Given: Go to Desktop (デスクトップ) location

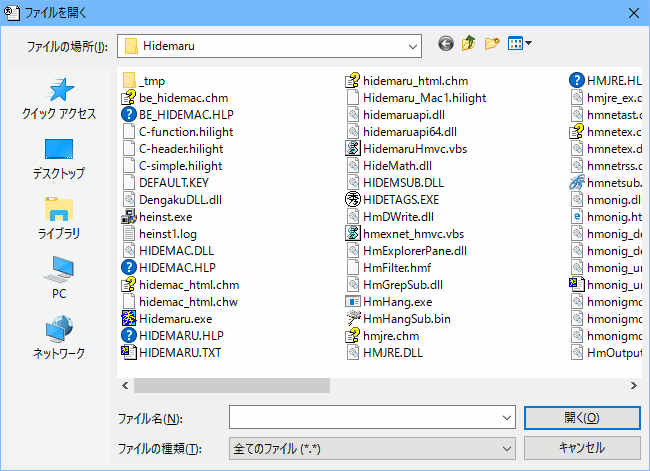Looking at the screenshot, I should coord(59,159).
